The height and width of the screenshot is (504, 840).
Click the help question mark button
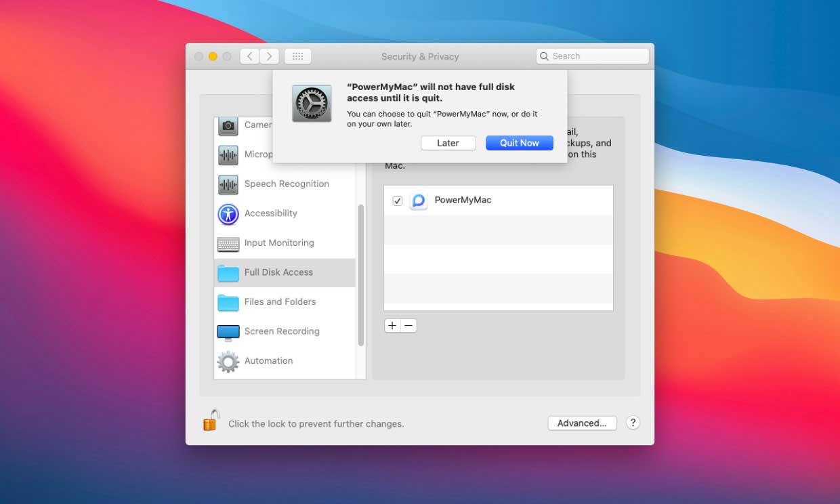tap(633, 423)
